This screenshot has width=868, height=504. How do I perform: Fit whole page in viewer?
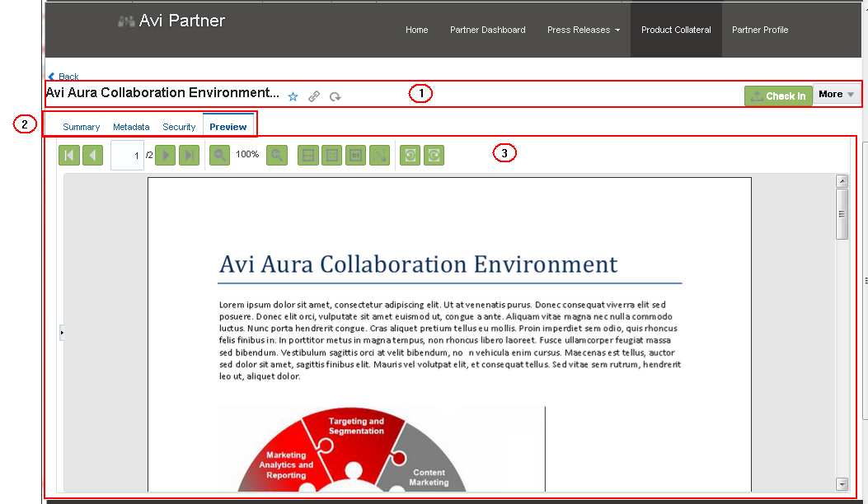(x=332, y=156)
